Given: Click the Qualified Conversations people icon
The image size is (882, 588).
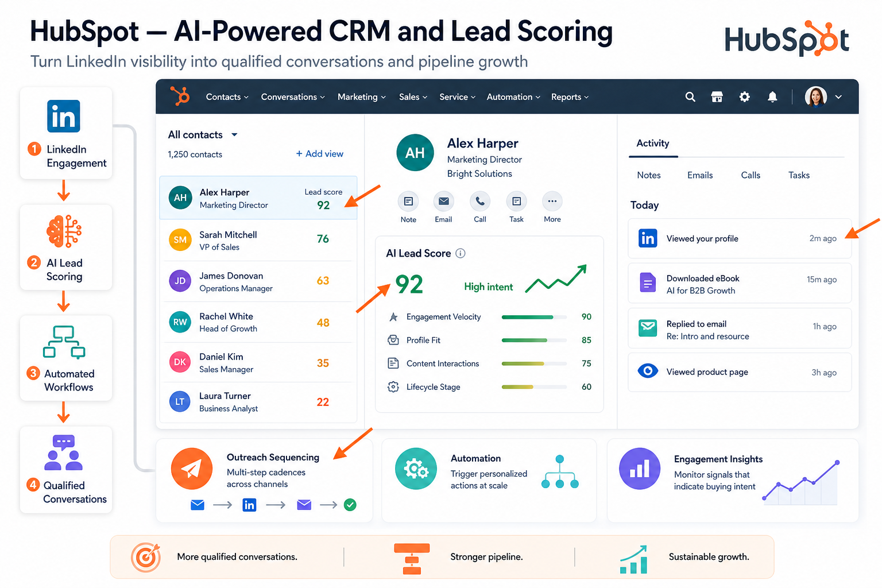Looking at the screenshot, I should point(64,452).
